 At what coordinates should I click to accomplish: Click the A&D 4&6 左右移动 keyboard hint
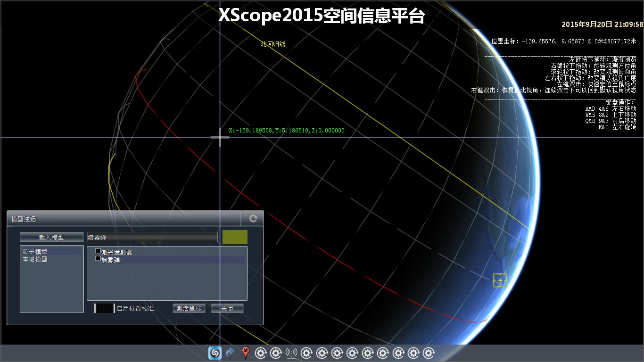pos(611,108)
